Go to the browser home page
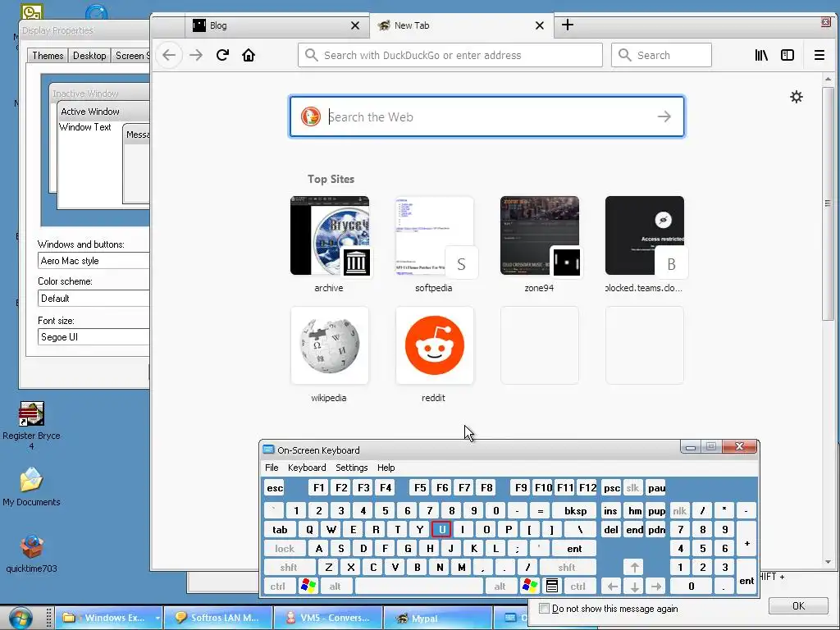 pos(249,55)
